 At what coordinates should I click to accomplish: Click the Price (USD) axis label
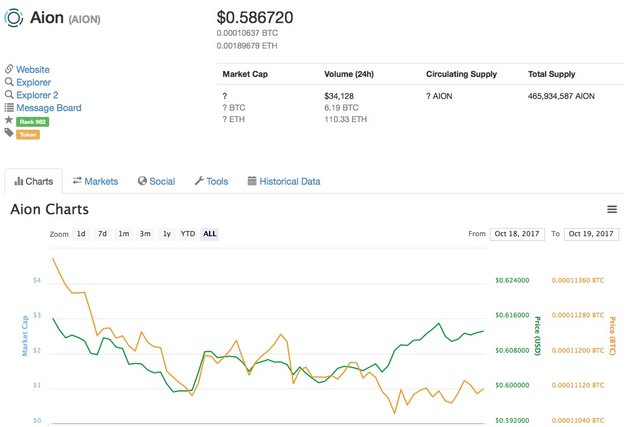pyautogui.click(x=538, y=336)
